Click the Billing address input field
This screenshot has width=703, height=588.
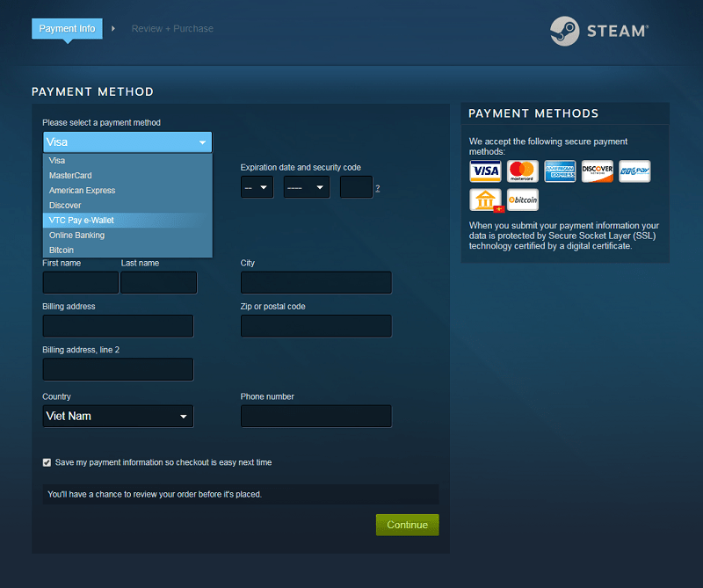(x=119, y=325)
